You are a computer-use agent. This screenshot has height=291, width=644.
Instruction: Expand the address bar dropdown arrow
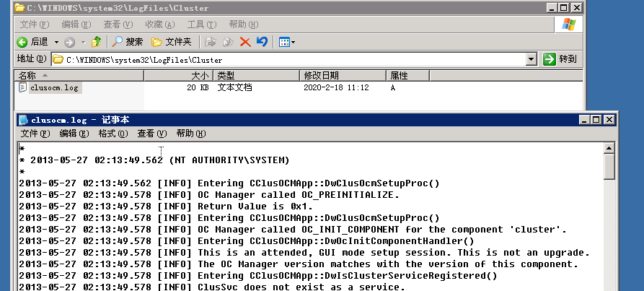pos(531,60)
